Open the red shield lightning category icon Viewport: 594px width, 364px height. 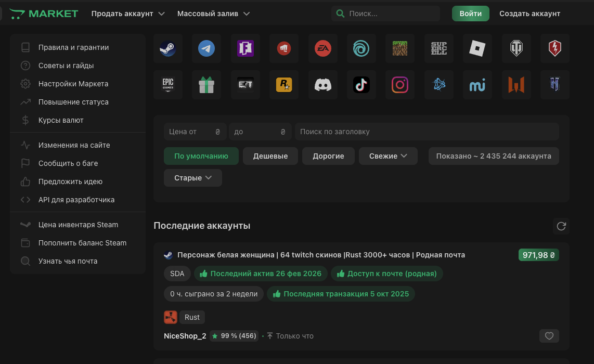click(x=555, y=48)
